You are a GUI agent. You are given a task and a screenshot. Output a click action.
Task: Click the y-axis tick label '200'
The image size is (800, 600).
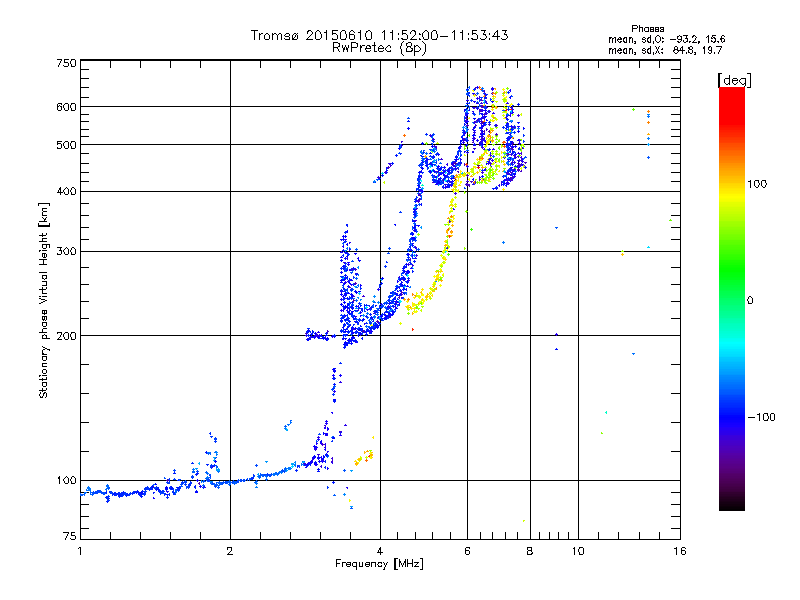click(x=66, y=336)
